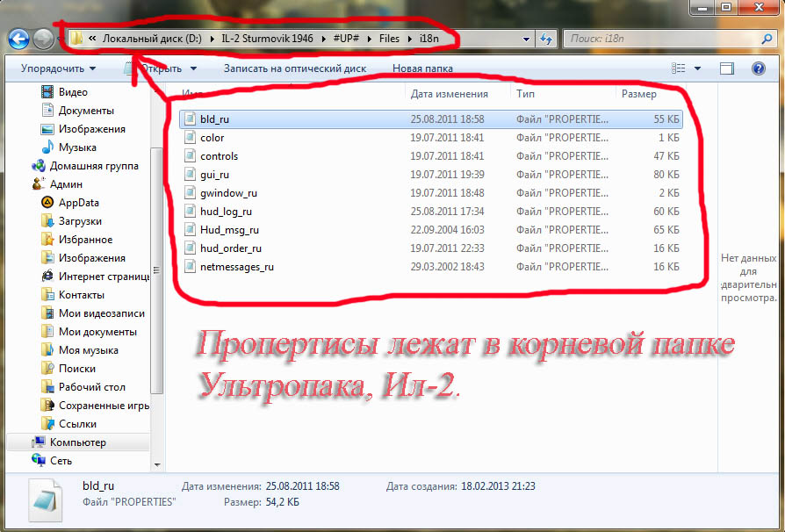
Task: Click the details pane bld_ru thumbnail
Action: pos(46,500)
